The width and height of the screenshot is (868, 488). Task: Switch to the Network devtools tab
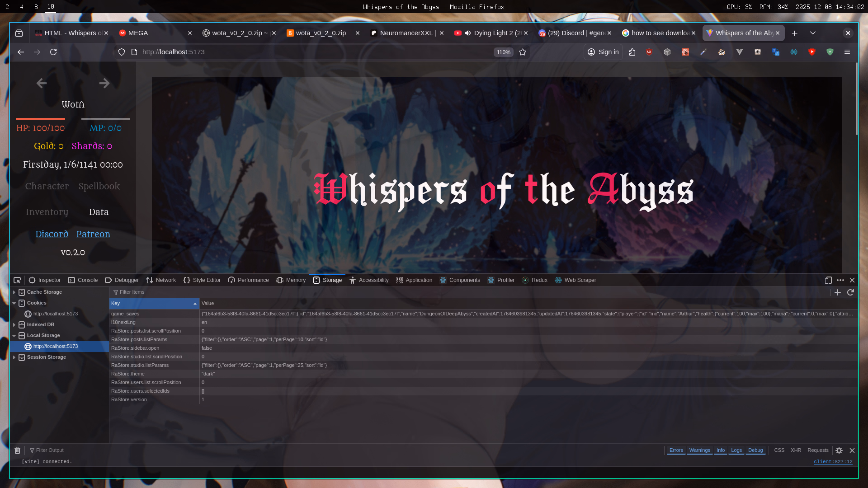(x=161, y=280)
